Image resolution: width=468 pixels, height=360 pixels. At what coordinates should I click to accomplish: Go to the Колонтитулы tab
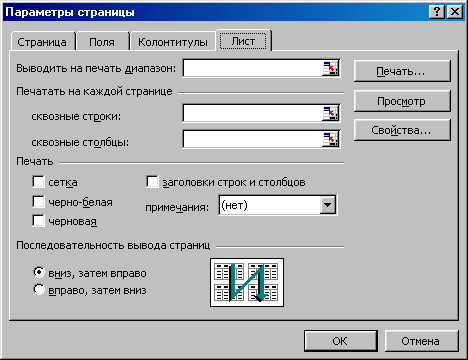coord(173,42)
